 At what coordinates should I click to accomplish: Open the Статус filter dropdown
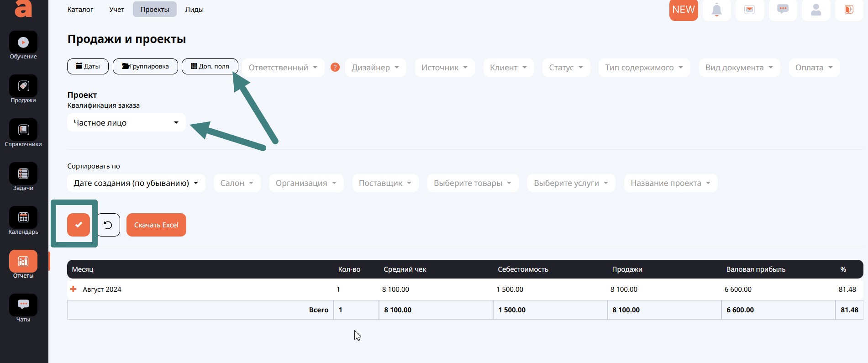566,68
